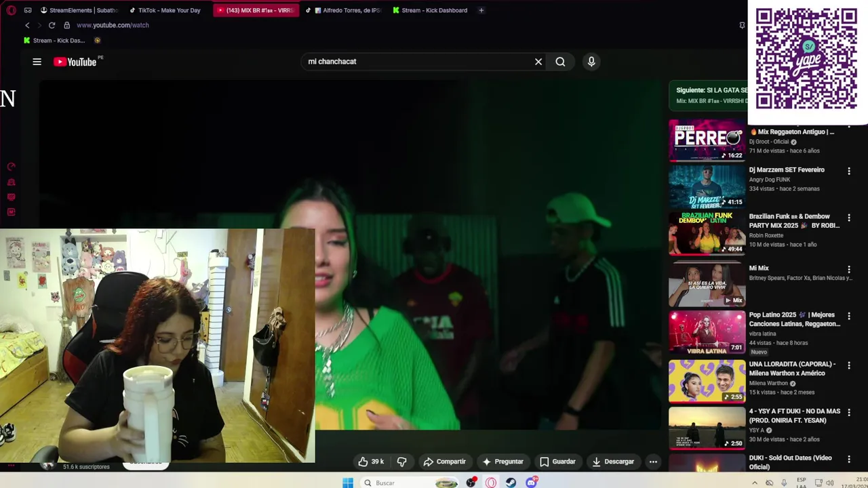Viewport: 868px width, 488px height.
Task: Open title 'UNA LLORADITA (CAPORAL)' video
Action: pyautogui.click(x=792, y=369)
